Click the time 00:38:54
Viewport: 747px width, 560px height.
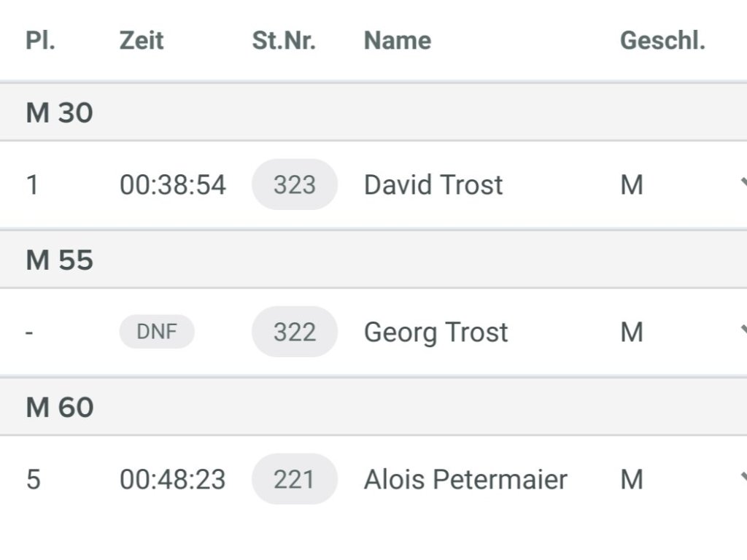[x=173, y=184]
